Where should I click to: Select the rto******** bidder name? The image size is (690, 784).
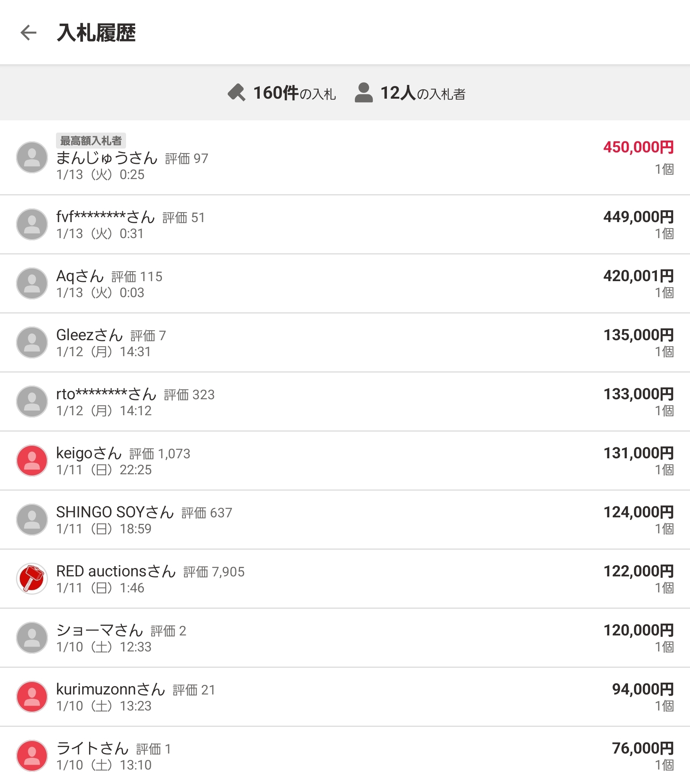click(106, 394)
